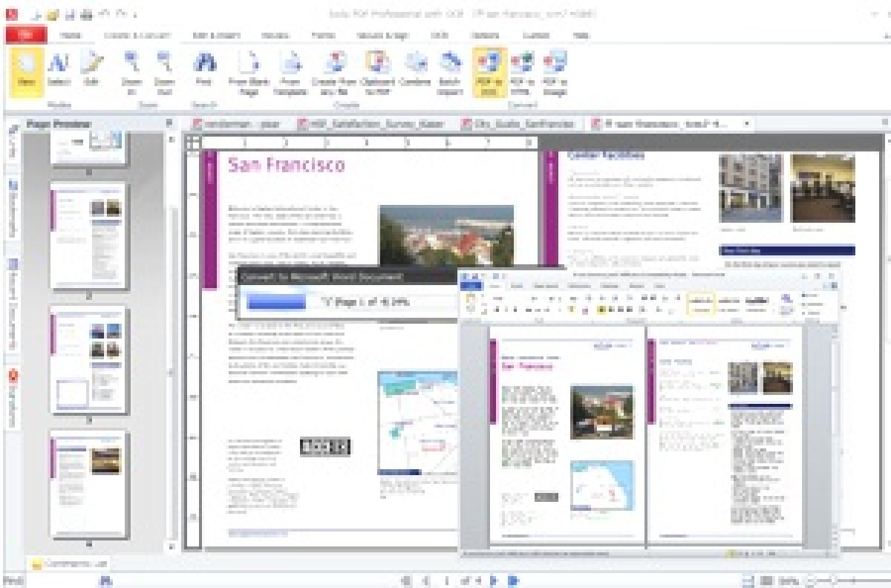This screenshot has width=891, height=588.
Task: Open the Recent Documents side panel tab
Action: (13, 304)
